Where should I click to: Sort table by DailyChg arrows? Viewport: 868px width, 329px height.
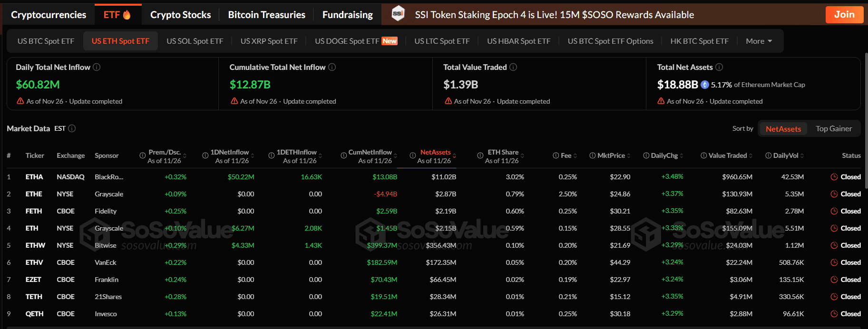[682, 155]
